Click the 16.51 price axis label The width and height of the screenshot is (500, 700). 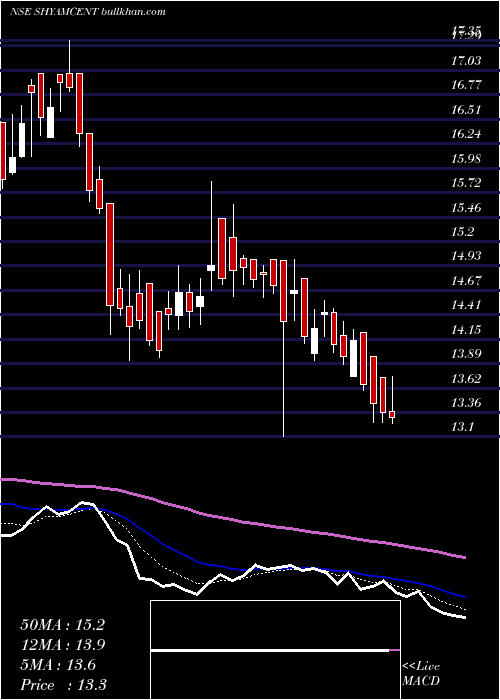tap(466, 109)
